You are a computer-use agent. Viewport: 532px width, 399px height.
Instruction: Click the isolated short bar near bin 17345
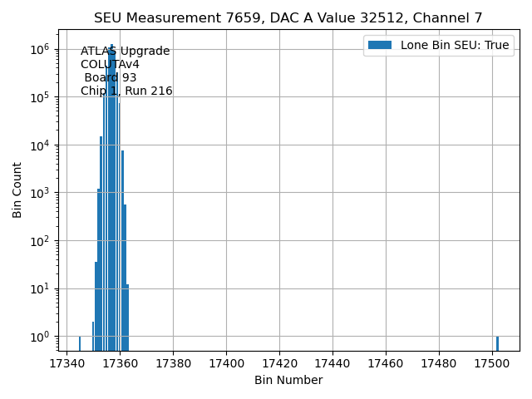click(x=80, y=343)
